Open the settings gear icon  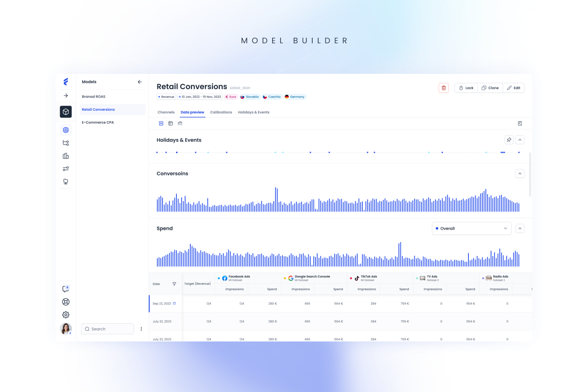66,315
